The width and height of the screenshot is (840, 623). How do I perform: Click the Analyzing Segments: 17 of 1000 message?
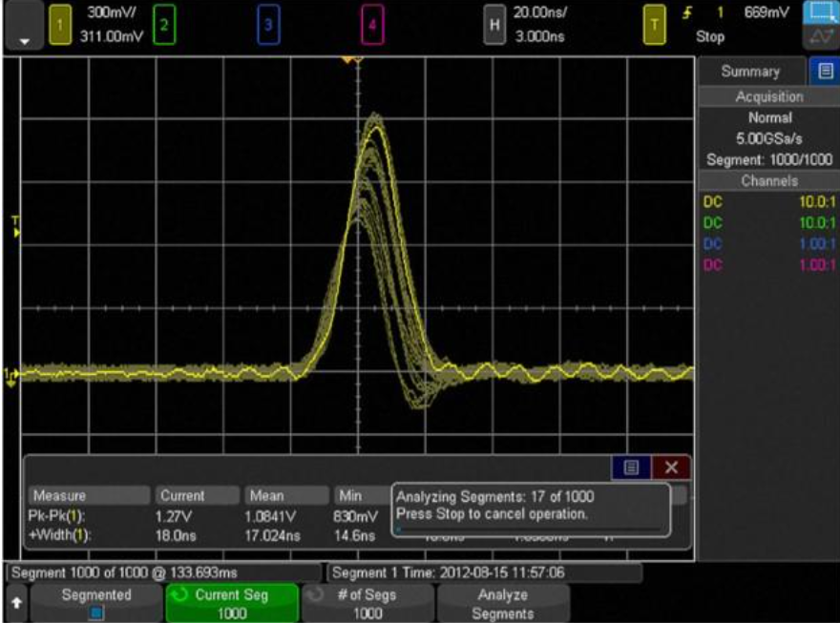(x=495, y=497)
